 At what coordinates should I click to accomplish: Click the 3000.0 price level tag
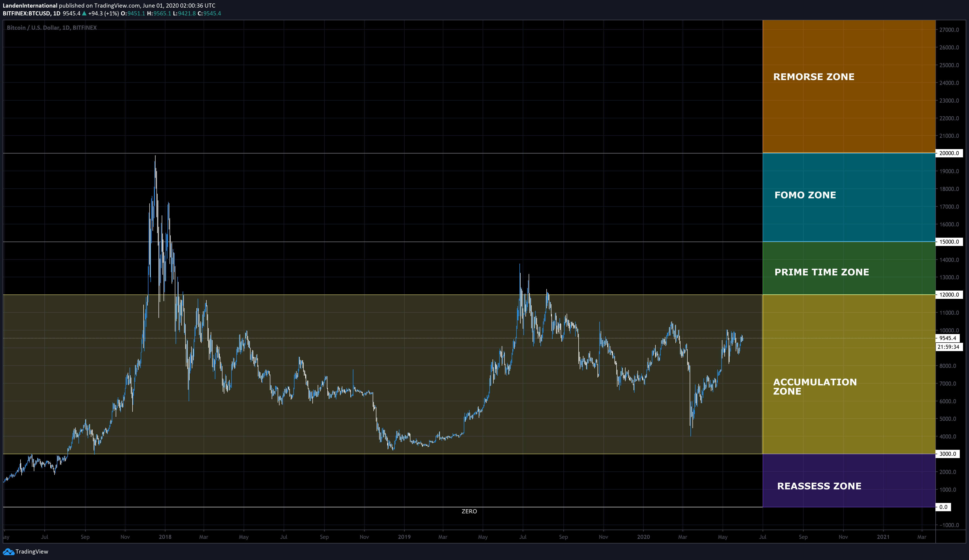pos(947,454)
